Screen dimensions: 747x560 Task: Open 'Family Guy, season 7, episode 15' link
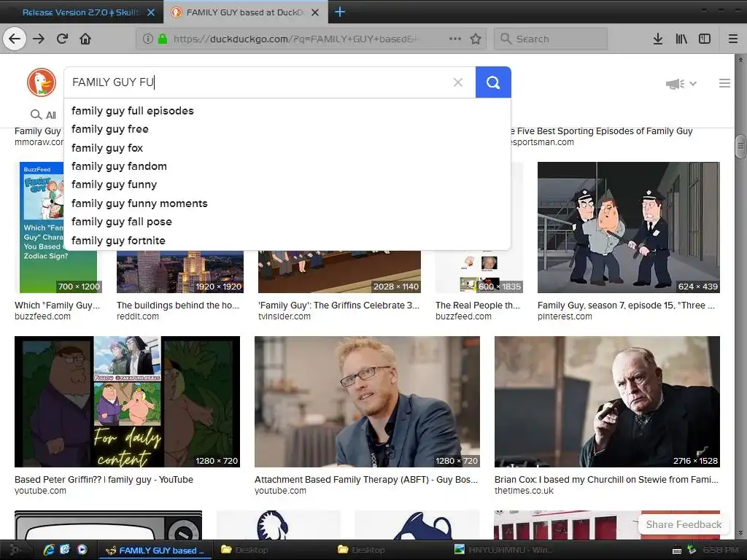tap(626, 306)
